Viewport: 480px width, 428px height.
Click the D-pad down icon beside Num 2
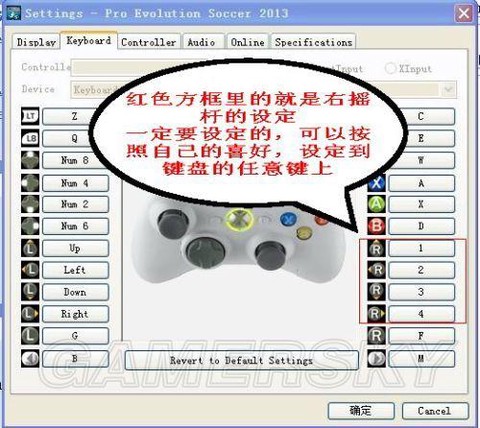click(x=30, y=204)
